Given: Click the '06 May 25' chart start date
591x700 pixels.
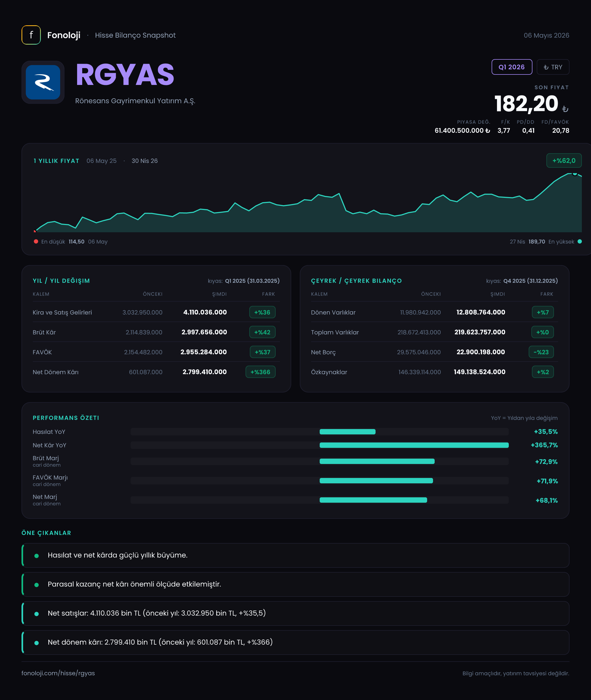Looking at the screenshot, I should pyautogui.click(x=102, y=161).
